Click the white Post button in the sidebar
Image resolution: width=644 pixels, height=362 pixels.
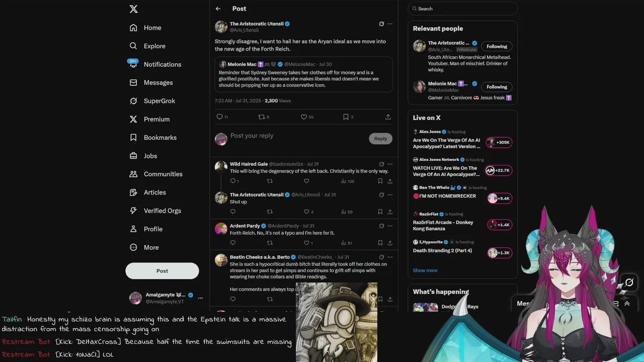(162, 270)
